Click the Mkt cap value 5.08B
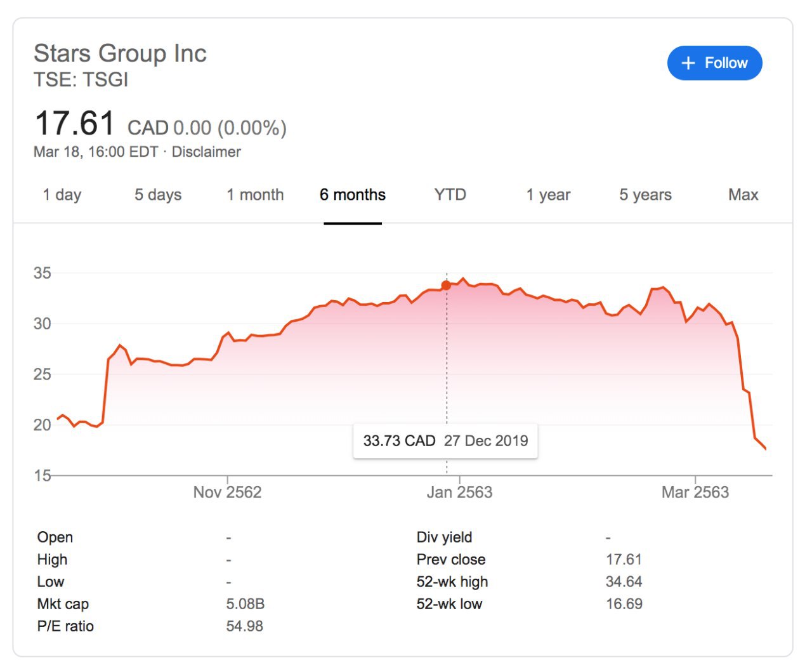This screenshot has width=812, height=672. pyautogui.click(x=245, y=604)
